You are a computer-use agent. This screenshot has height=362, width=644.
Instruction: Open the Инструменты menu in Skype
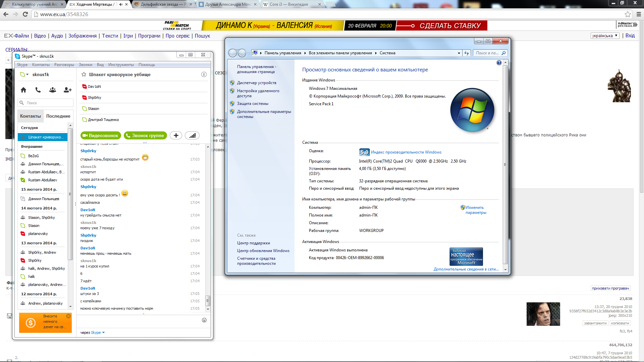[x=121, y=65]
